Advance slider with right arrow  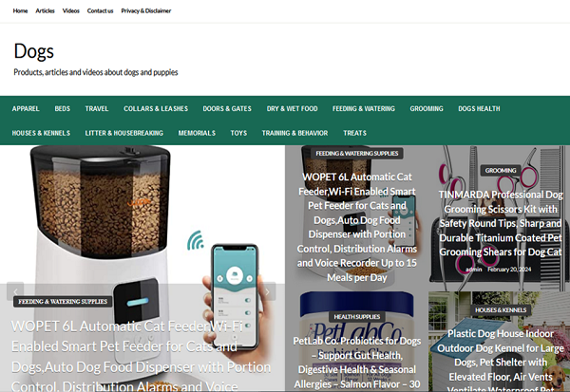pos(267,291)
